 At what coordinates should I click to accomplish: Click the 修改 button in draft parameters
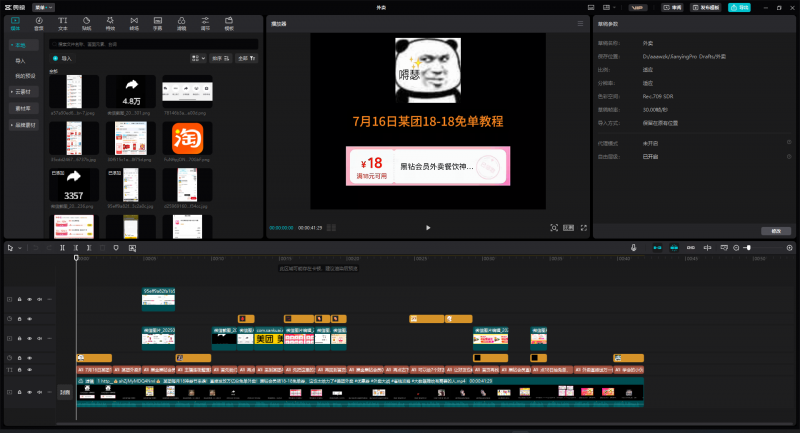coord(775,230)
